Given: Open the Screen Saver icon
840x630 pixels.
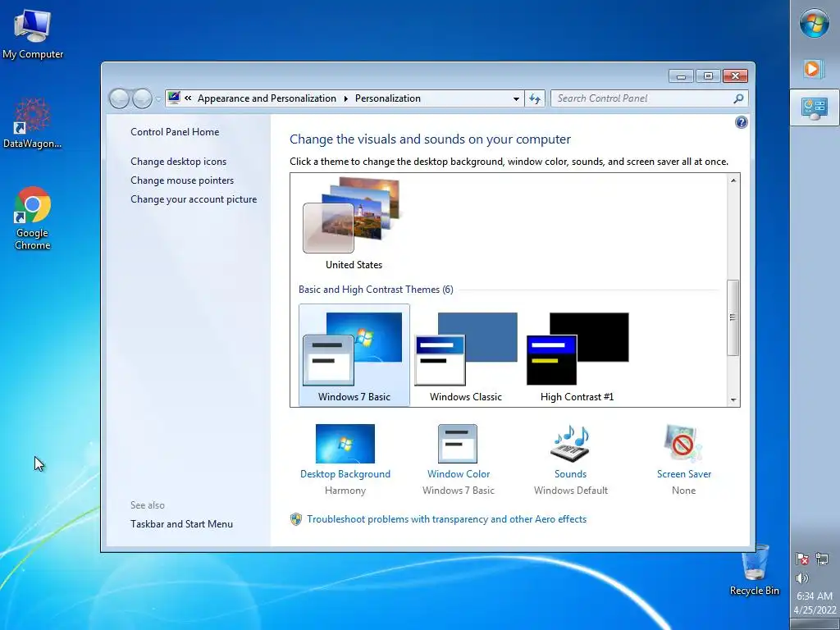Looking at the screenshot, I should pyautogui.click(x=683, y=444).
